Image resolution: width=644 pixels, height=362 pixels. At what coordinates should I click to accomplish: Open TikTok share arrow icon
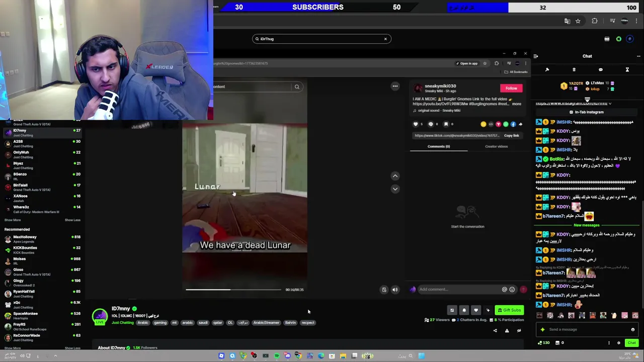click(x=520, y=124)
